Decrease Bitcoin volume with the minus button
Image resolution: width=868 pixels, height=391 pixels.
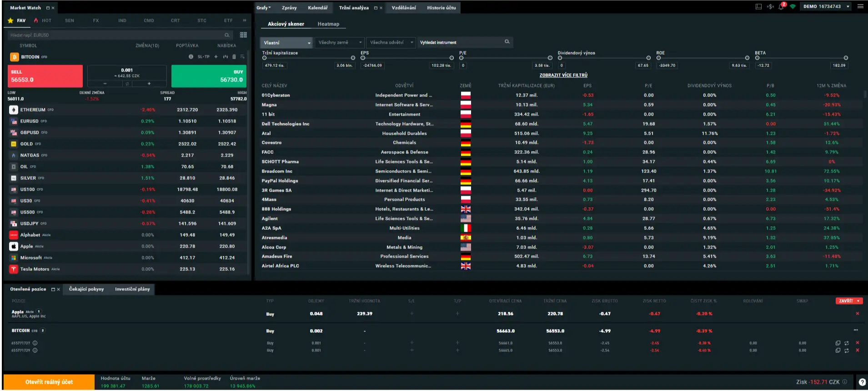pyautogui.click(x=105, y=84)
